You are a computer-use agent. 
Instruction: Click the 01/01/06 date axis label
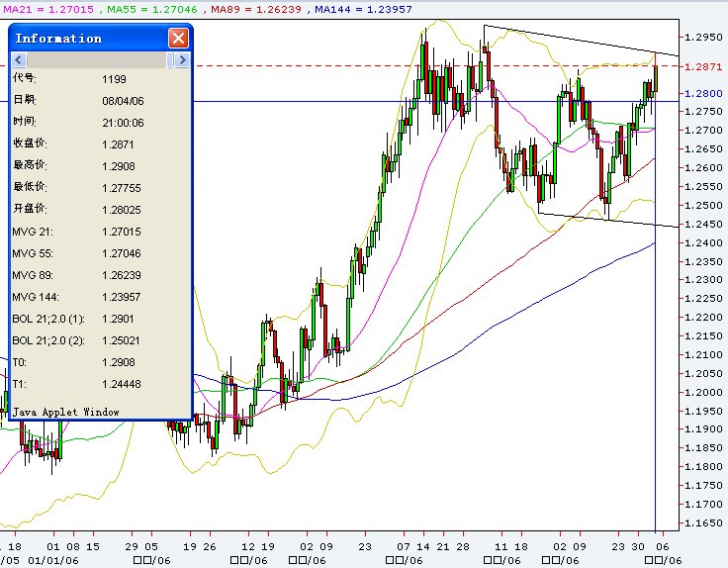53,560
